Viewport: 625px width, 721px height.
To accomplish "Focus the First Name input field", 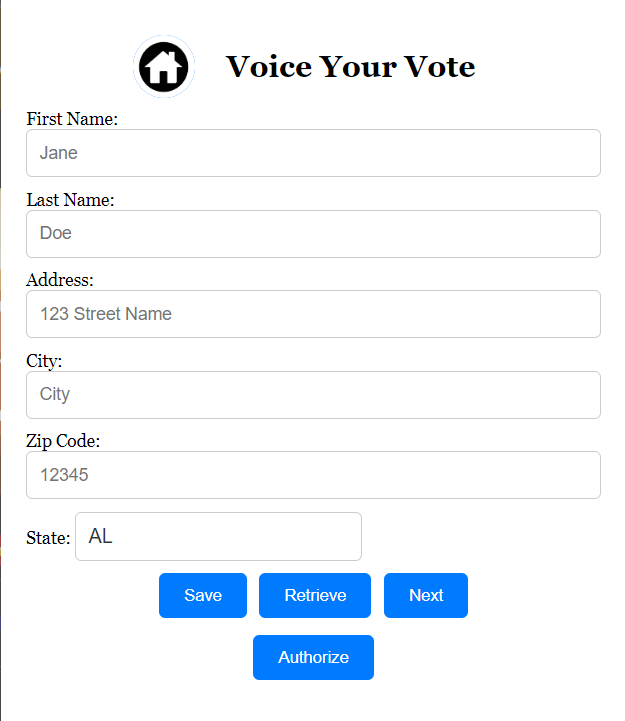I will [313, 153].
